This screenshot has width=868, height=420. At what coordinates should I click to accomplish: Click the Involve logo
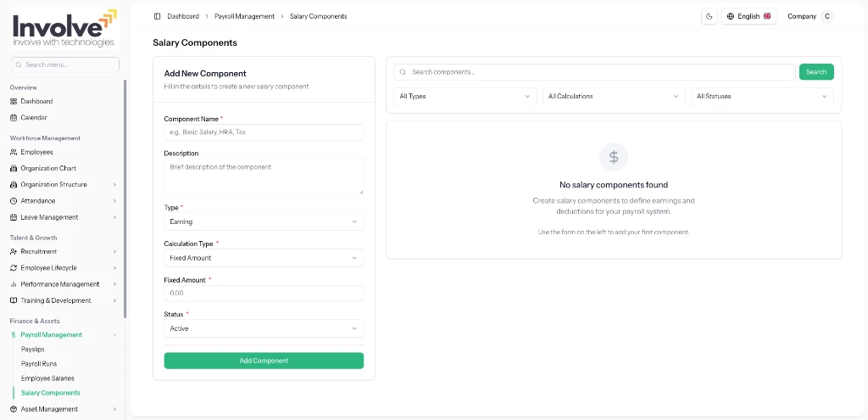tap(64, 28)
